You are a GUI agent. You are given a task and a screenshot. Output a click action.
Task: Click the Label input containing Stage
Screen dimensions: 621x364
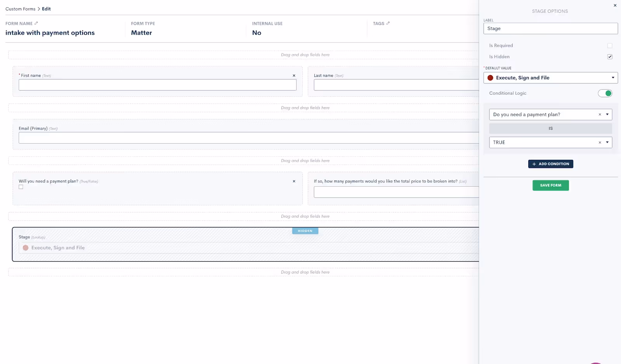point(550,28)
